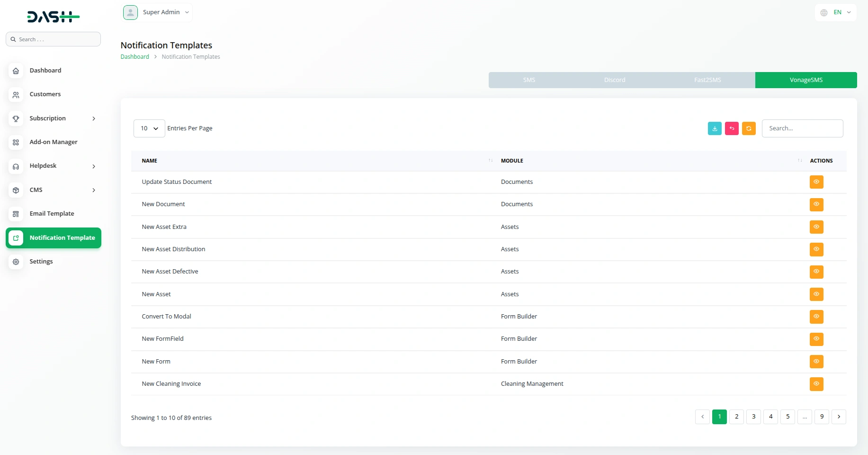View the Update Status Document template

coord(816,182)
